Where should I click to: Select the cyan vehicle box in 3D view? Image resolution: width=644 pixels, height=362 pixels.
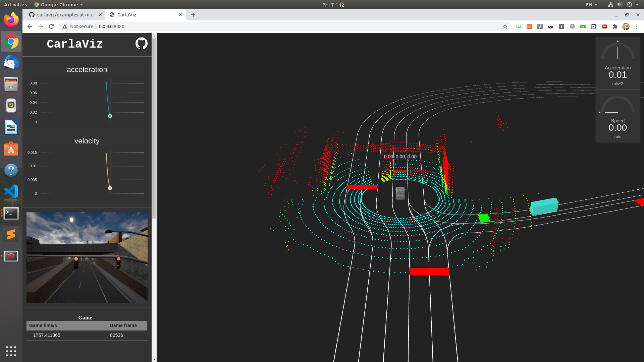[544, 206]
